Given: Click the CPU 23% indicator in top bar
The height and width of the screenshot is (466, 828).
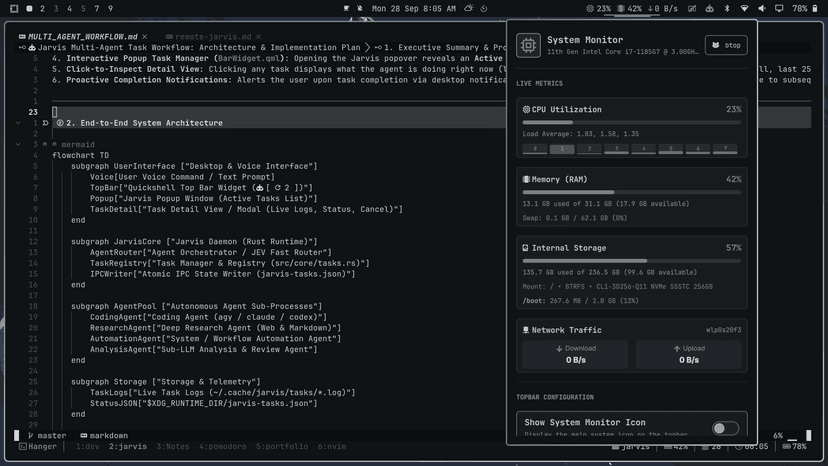Looking at the screenshot, I should click(598, 8).
